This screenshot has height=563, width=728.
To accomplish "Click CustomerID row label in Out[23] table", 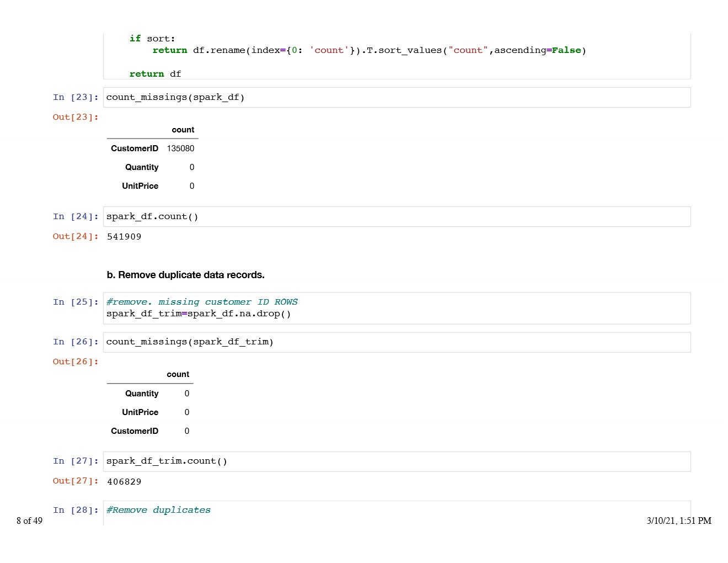I will point(135,148).
